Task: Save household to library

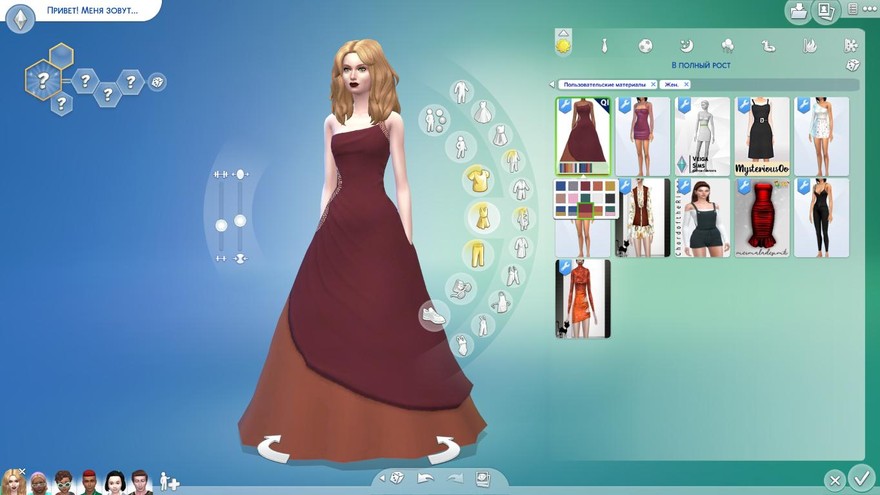Action: [x=798, y=11]
